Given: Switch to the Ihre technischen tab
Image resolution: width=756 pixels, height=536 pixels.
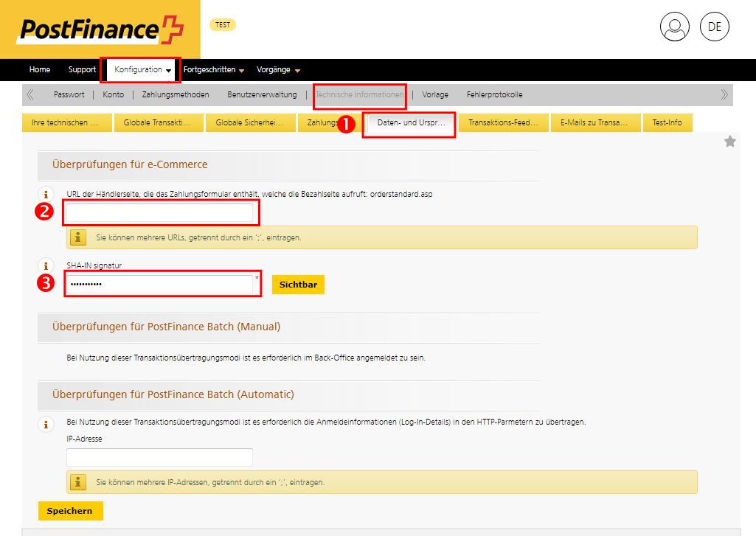Looking at the screenshot, I should [x=67, y=122].
